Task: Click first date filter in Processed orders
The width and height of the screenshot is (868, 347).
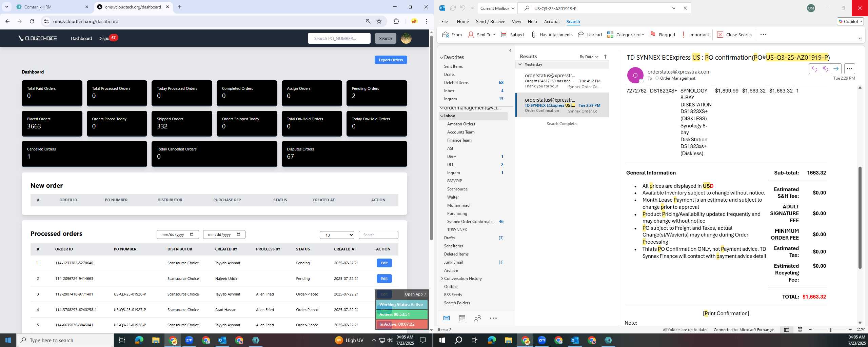Action: [178, 234]
